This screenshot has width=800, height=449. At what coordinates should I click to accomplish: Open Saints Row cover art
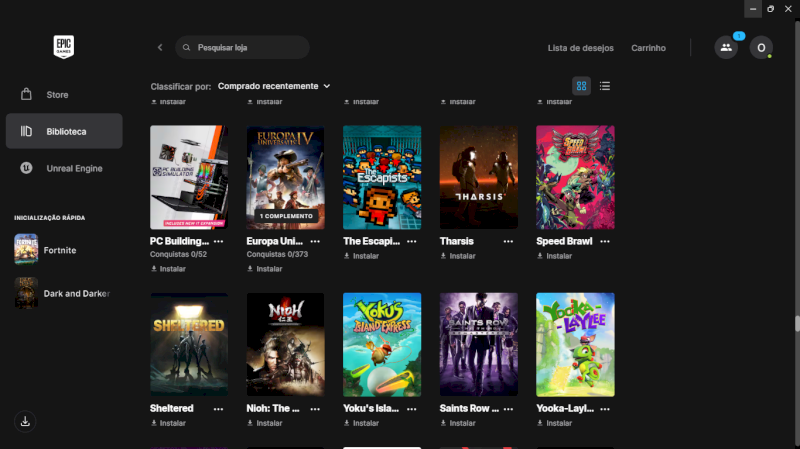click(479, 344)
